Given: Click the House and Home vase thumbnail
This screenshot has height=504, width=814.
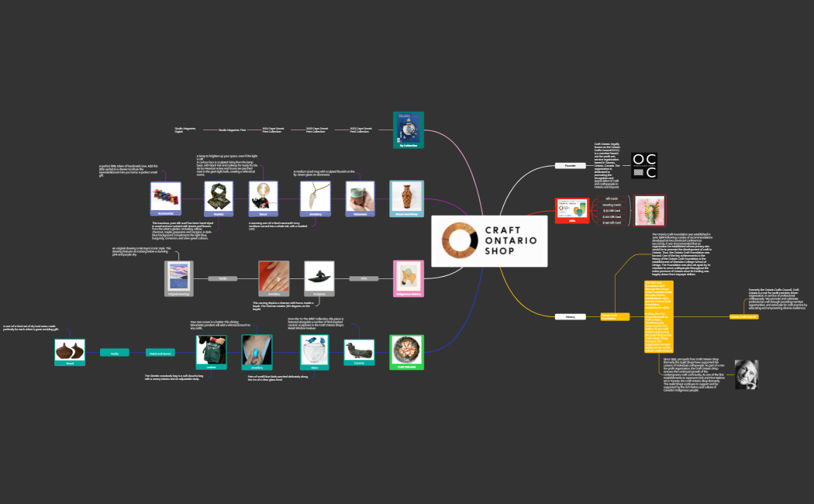Looking at the screenshot, I should [407, 198].
